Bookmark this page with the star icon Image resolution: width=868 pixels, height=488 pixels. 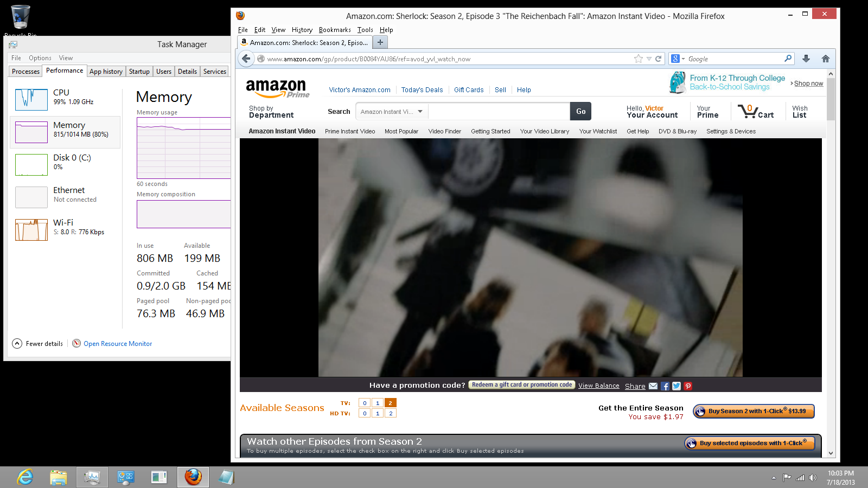pos(639,59)
